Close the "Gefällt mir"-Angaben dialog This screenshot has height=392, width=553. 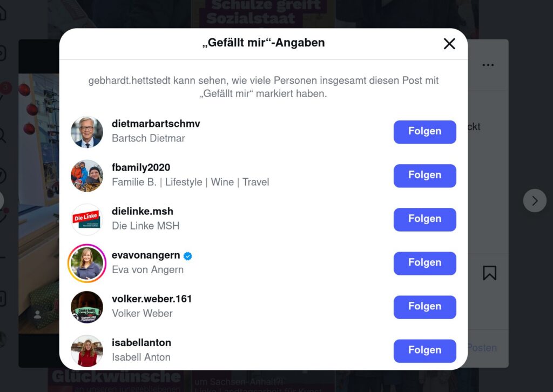coord(449,44)
